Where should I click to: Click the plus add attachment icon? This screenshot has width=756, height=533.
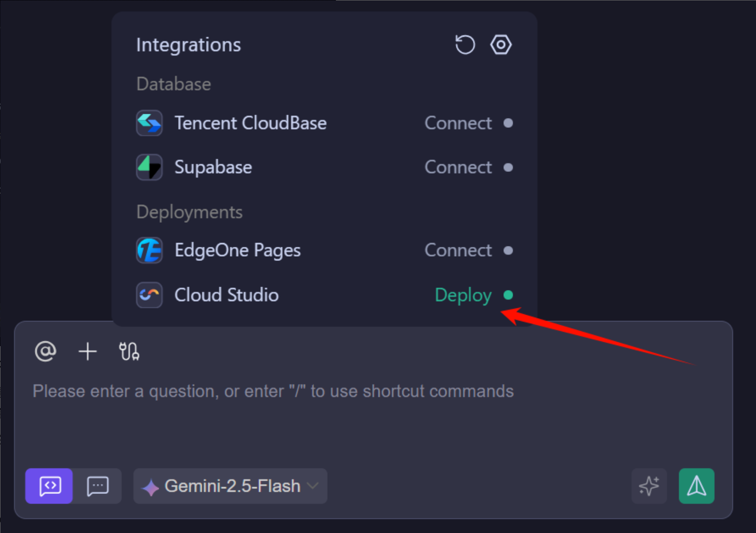coord(88,351)
